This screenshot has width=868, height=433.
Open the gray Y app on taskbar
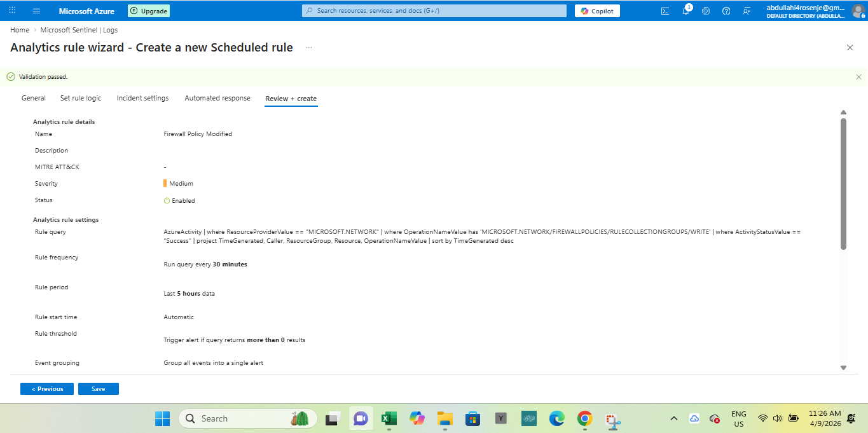click(x=502, y=418)
